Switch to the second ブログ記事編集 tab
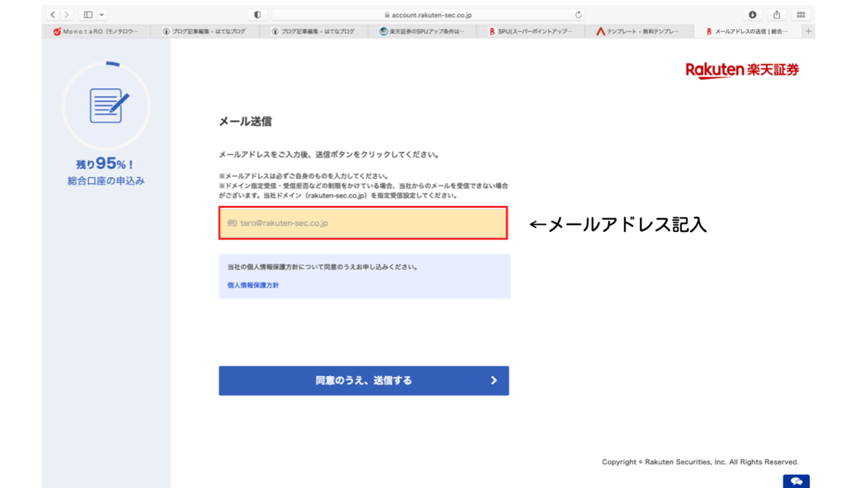The height and width of the screenshot is (488, 868). [x=314, y=32]
